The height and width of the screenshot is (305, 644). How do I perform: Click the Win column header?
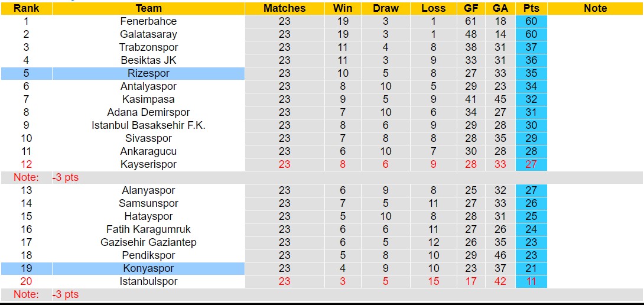(x=343, y=8)
